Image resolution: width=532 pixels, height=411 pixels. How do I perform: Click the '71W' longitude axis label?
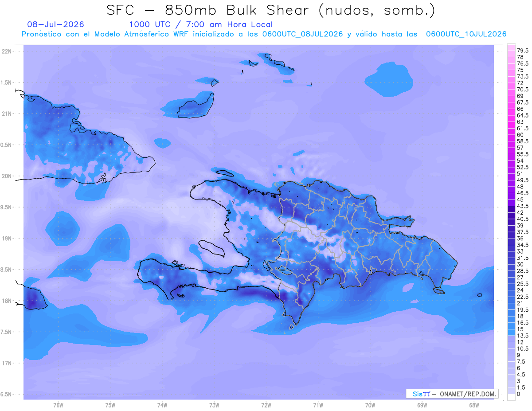pos(318,405)
